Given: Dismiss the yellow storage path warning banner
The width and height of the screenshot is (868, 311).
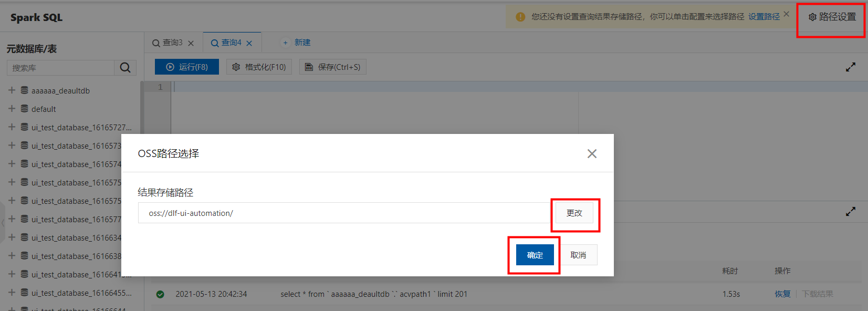Looking at the screenshot, I should pyautogui.click(x=786, y=14).
